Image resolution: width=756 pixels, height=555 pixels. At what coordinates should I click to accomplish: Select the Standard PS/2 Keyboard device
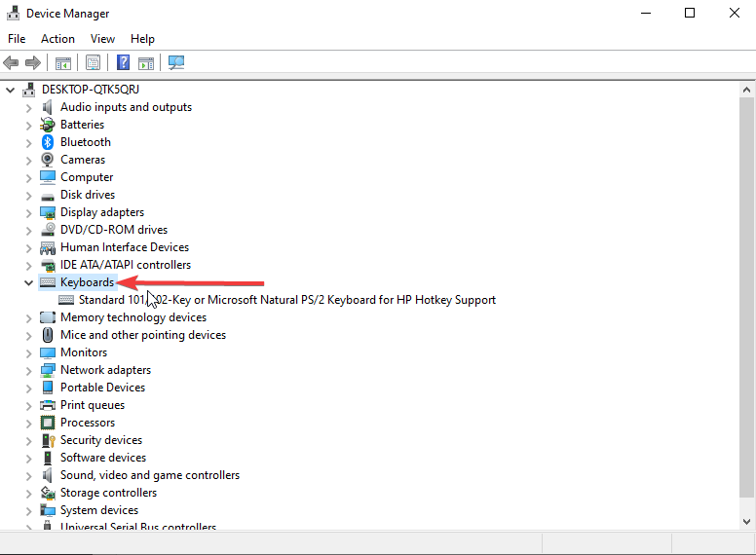pos(287,300)
